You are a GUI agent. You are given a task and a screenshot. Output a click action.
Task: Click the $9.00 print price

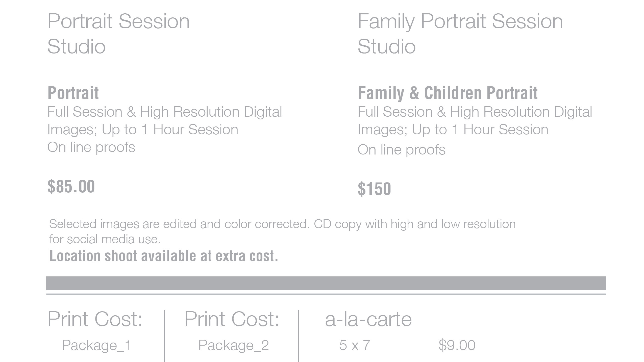pos(457,345)
